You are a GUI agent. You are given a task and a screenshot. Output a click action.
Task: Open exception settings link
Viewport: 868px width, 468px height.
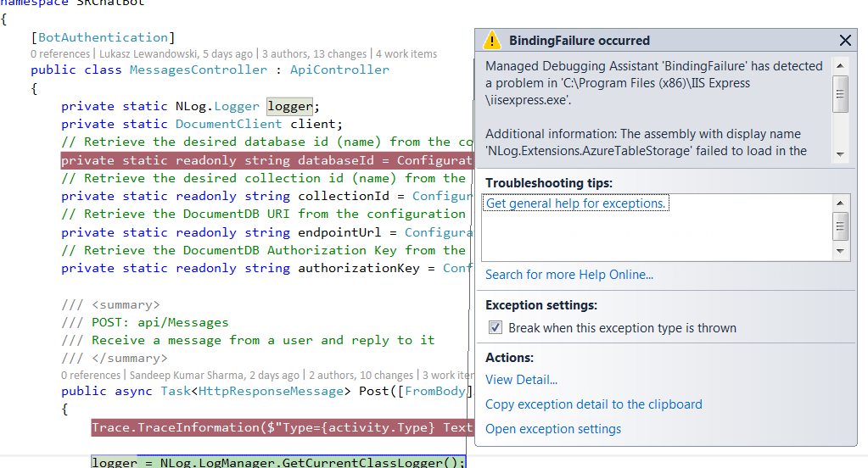(x=552, y=429)
